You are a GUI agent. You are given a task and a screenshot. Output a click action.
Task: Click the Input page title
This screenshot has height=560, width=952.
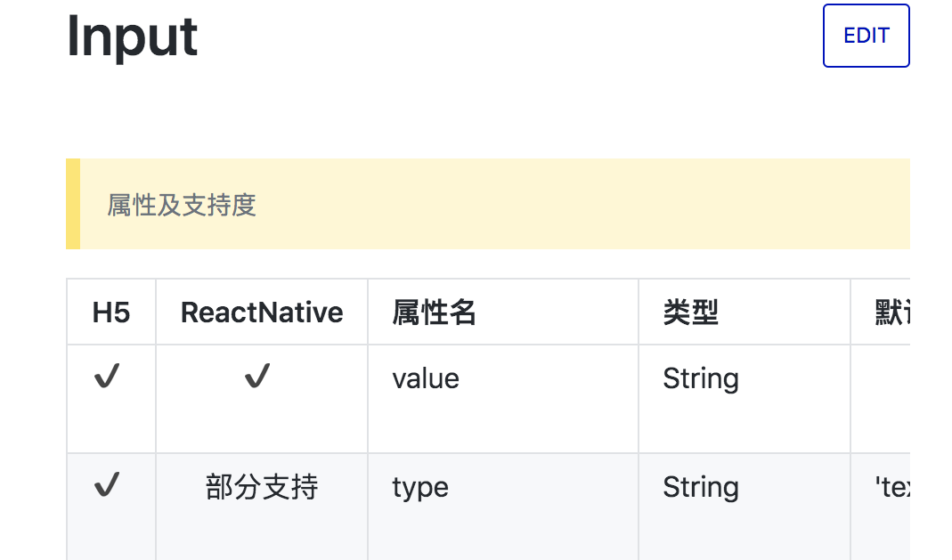click(132, 36)
